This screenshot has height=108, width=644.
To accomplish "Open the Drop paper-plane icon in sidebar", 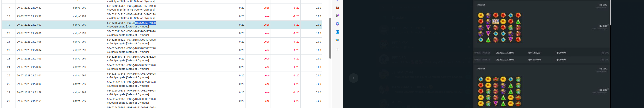I will [x=337, y=40].
